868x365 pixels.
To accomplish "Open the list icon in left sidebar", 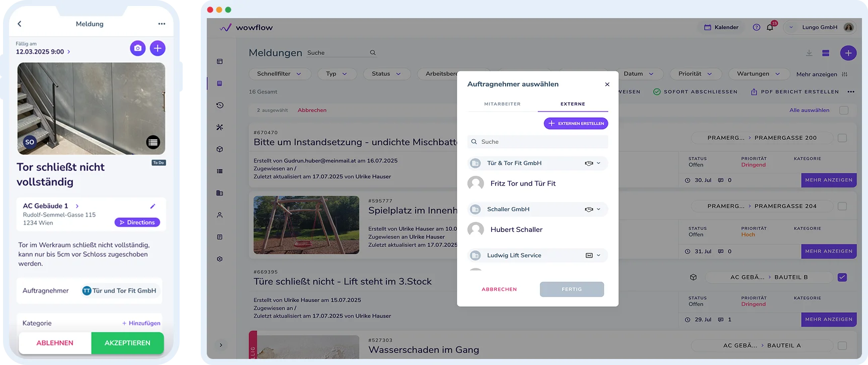I will tap(220, 171).
